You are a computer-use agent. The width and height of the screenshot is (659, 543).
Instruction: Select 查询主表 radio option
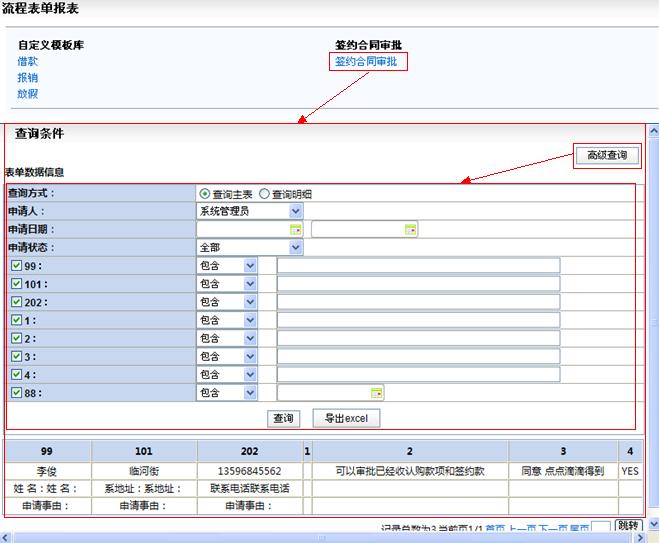click(205, 194)
